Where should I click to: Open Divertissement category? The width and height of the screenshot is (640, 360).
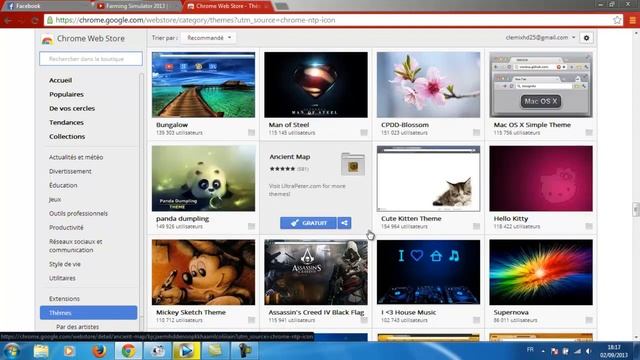click(70, 171)
